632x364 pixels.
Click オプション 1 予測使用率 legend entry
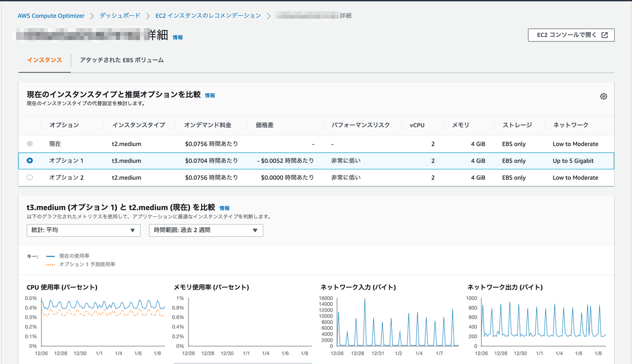[x=81, y=264]
